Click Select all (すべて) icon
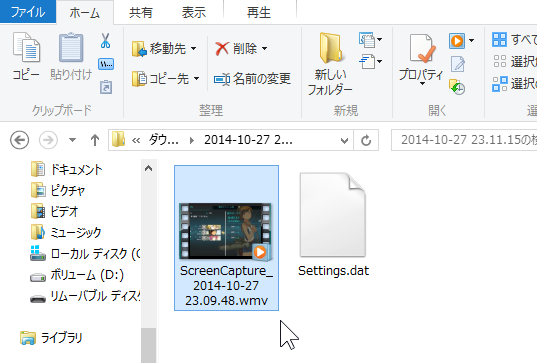This screenshot has width=537, height=363. click(499, 40)
